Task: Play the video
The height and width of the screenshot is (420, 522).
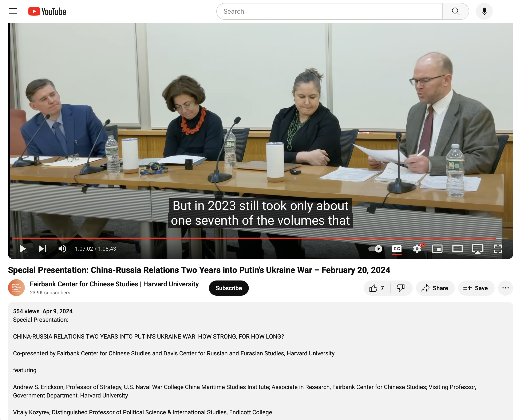Action: tap(23, 249)
